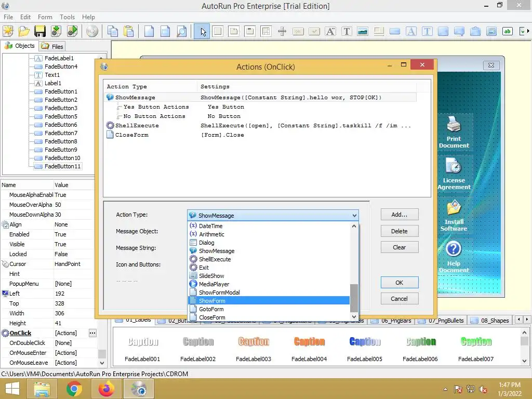Viewport: 532px width, 399px height.
Task: Switch to the 08_Shapes tab
Action: click(x=490, y=320)
